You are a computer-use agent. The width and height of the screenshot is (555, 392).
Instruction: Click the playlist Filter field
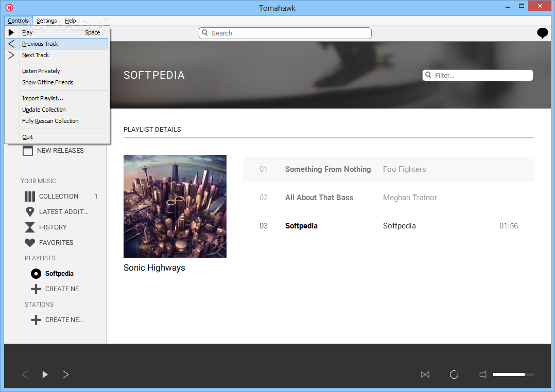tap(477, 75)
